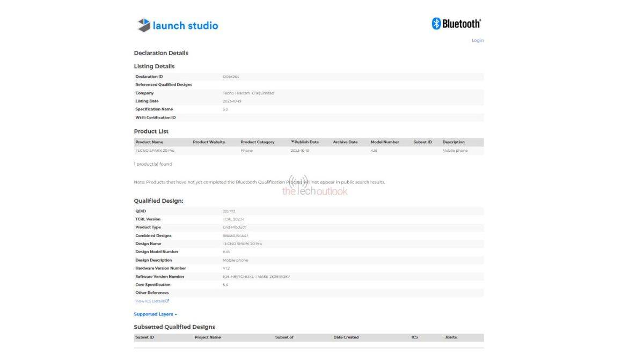Click the ICS column header

coord(415,337)
